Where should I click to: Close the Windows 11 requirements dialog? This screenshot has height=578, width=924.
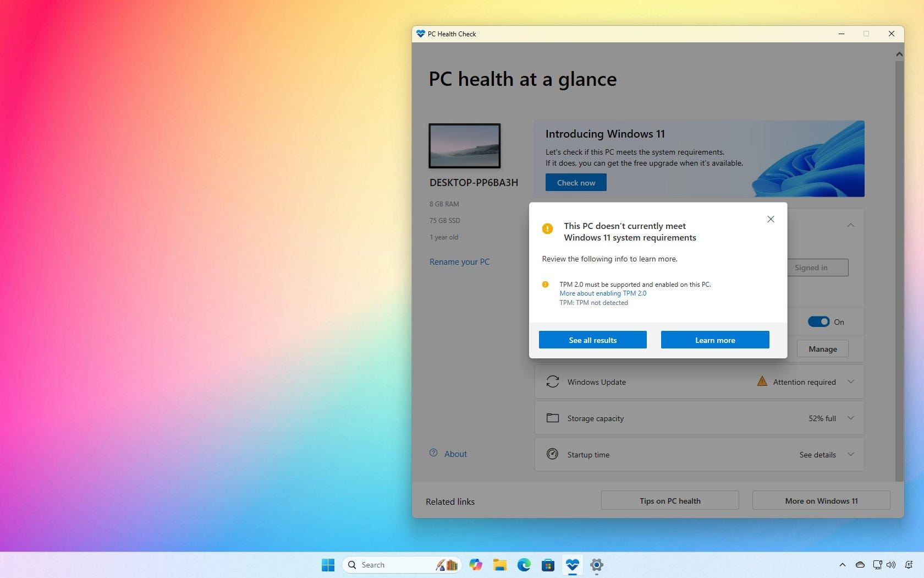click(771, 219)
